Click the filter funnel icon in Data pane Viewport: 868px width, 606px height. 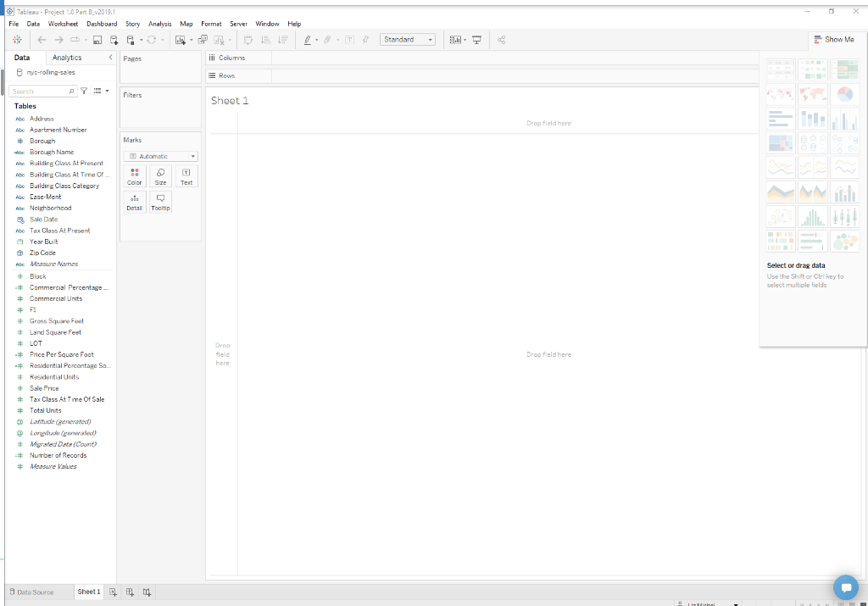click(84, 92)
